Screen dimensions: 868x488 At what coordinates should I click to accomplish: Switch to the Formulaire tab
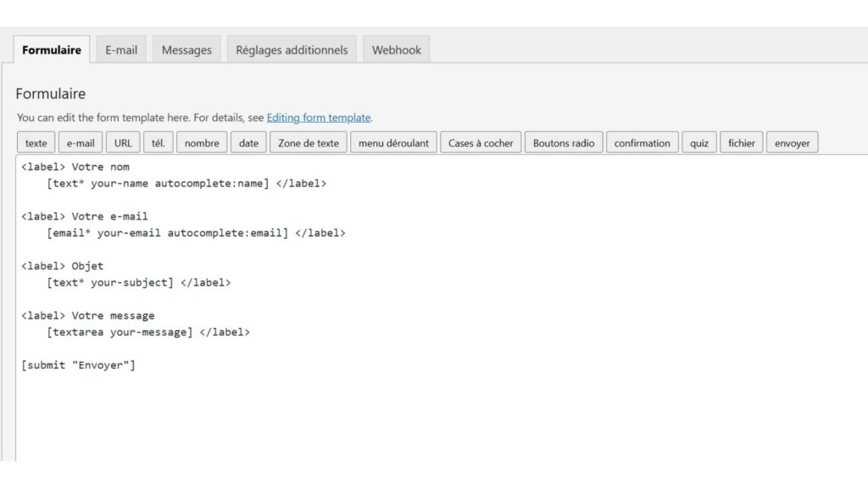click(x=52, y=50)
